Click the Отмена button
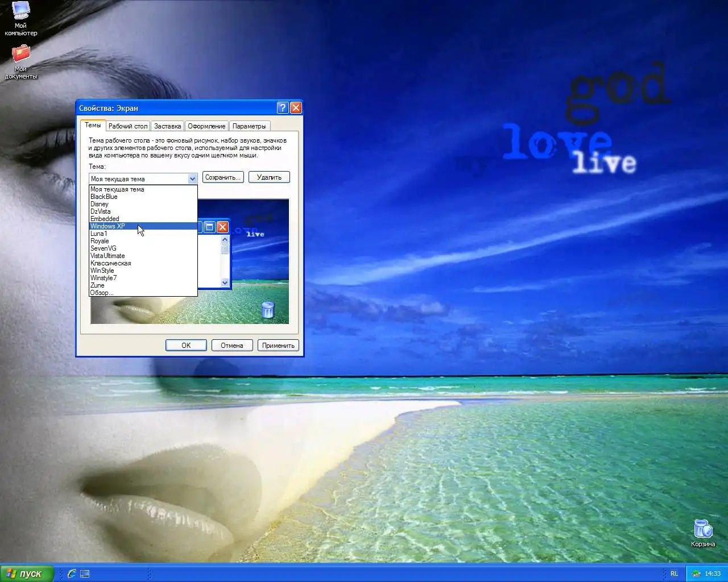 [x=232, y=346]
